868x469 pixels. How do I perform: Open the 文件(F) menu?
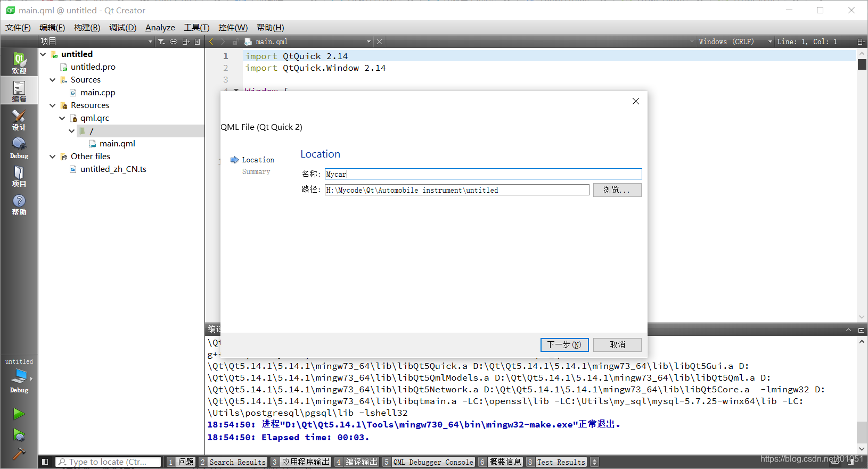pyautogui.click(x=18, y=28)
